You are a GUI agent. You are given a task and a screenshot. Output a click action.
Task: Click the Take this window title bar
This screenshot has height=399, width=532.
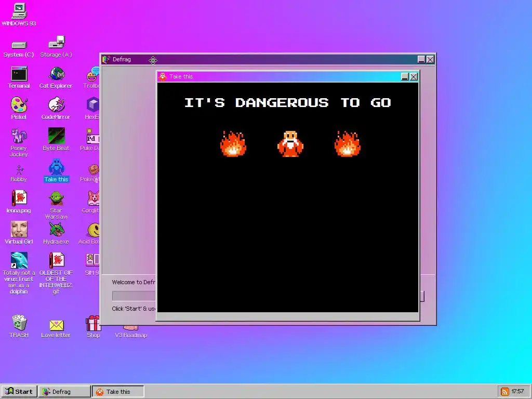pyautogui.click(x=288, y=77)
